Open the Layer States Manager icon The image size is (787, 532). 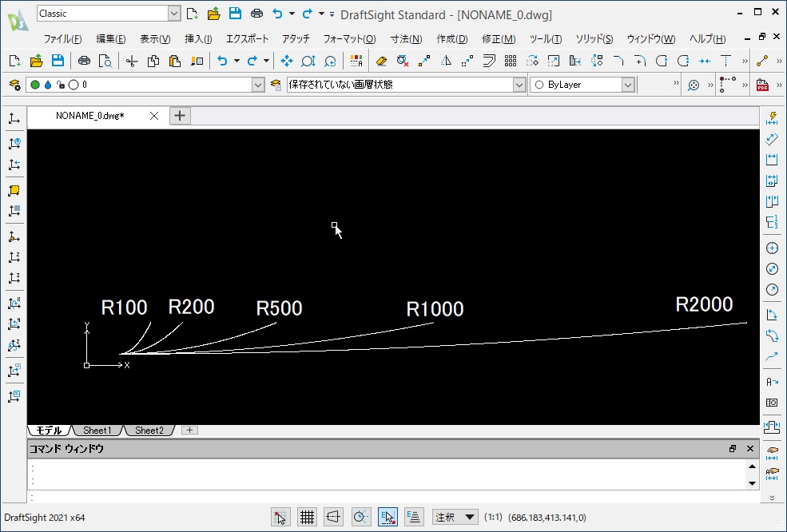276,85
